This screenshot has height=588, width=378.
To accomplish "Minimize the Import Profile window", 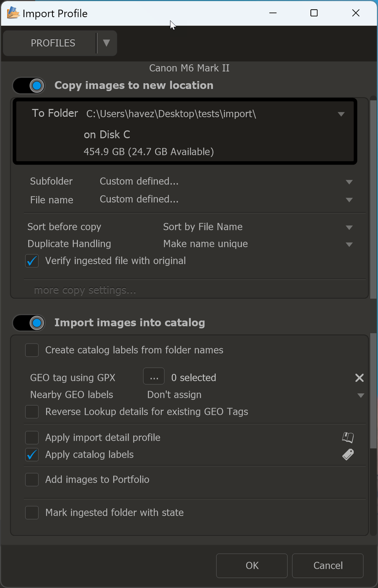I will point(273,13).
